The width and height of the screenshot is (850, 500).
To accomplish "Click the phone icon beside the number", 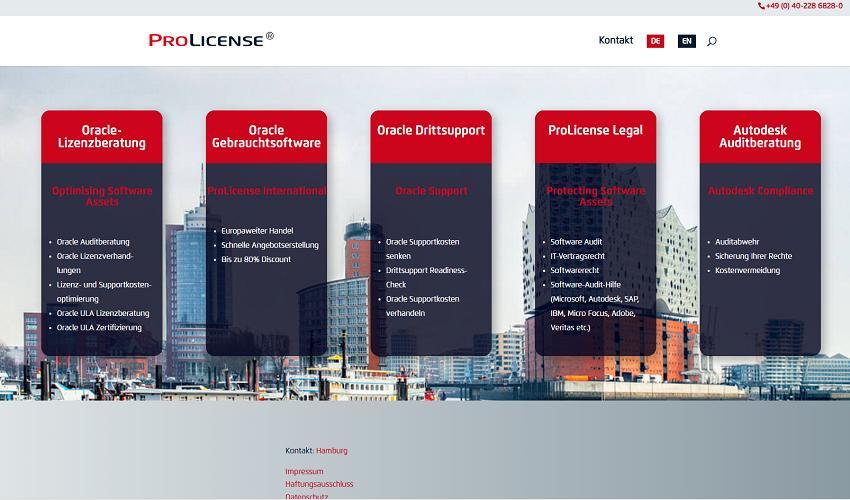I will click(x=761, y=6).
